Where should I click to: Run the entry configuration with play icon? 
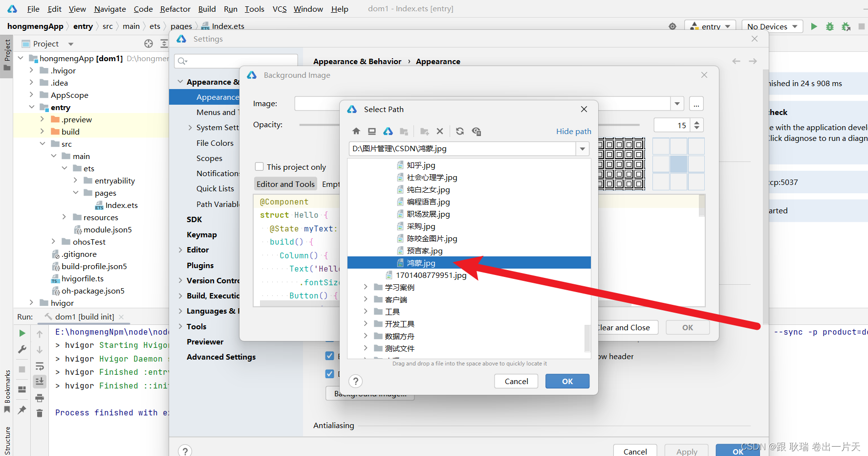coord(814,26)
